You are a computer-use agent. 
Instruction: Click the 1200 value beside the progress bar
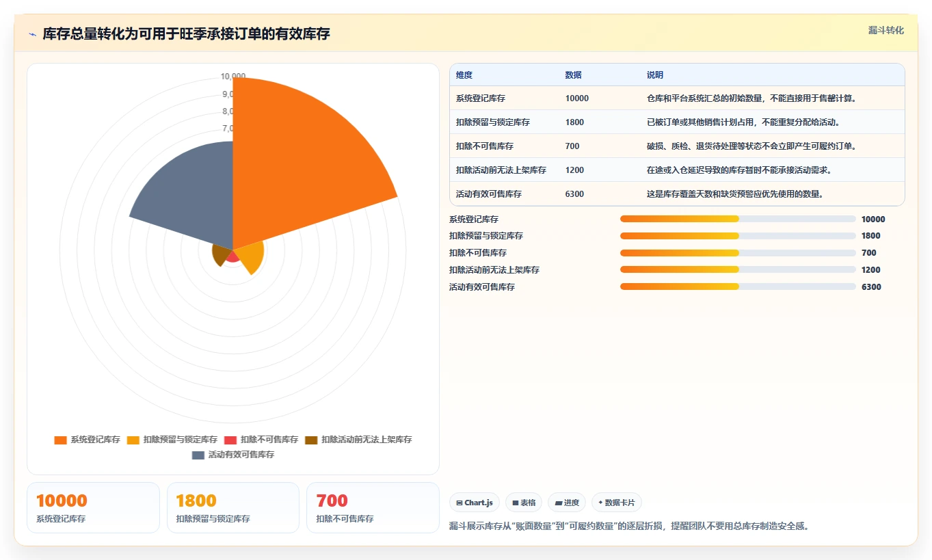(x=871, y=270)
